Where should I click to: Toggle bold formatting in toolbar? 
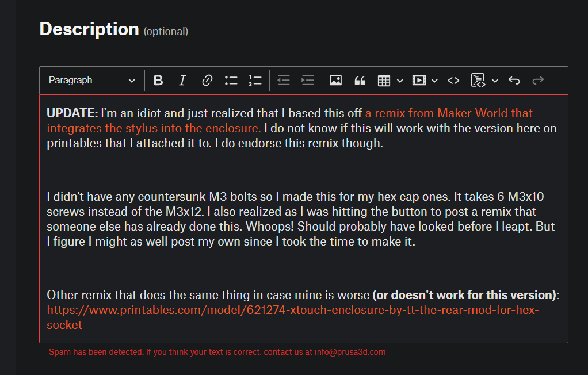pyautogui.click(x=158, y=81)
